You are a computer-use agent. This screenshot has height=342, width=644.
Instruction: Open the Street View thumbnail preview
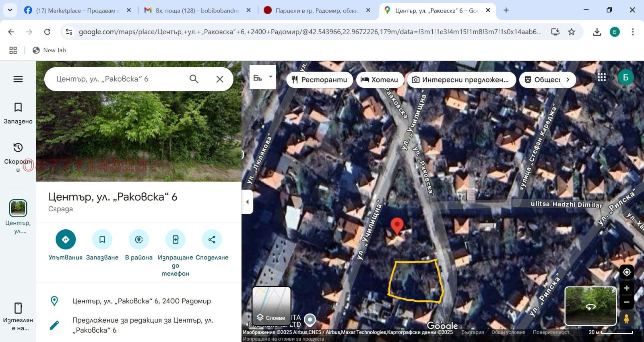(x=590, y=306)
